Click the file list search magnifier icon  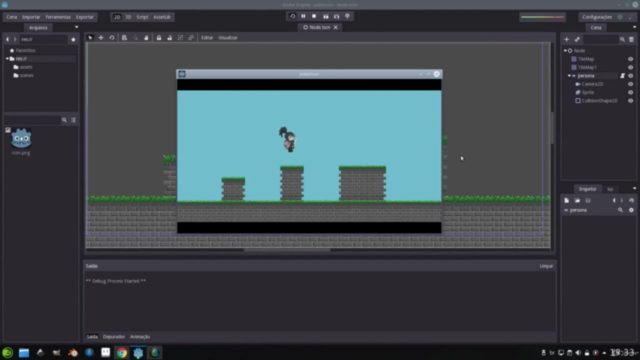coord(64,120)
